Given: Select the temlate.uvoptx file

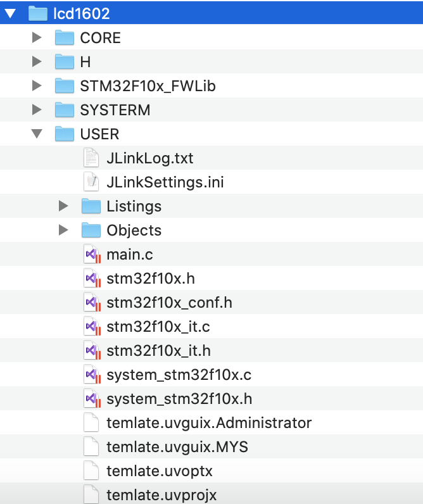Looking at the screenshot, I should click(160, 471).
